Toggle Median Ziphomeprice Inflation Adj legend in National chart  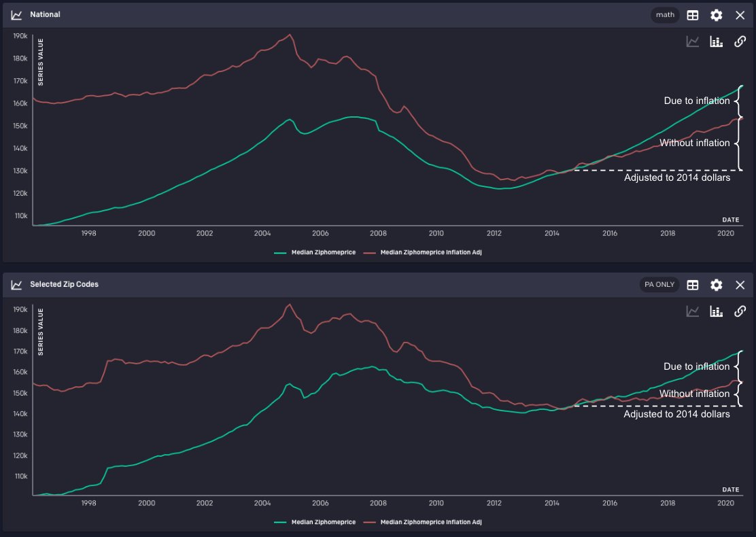pos(422,252)
